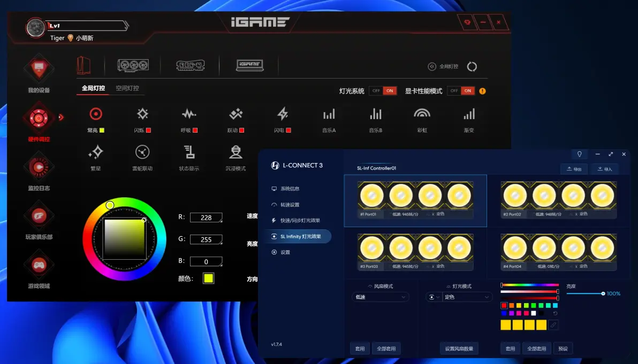638x364 pixels.
Task: Click the 设置风扇数量 button
Action: click(x=459, y=348)
